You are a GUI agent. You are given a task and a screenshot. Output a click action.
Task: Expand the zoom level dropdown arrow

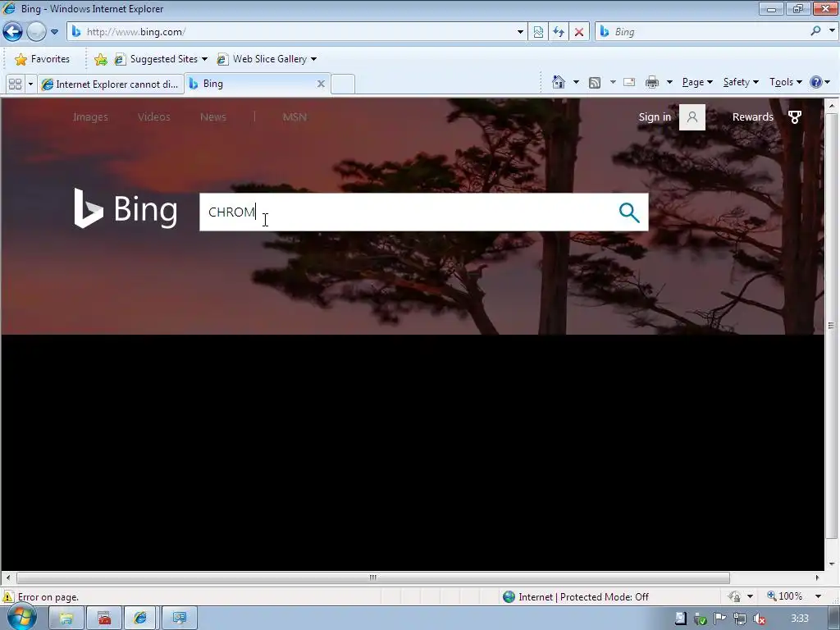click(x=818, y=596)
